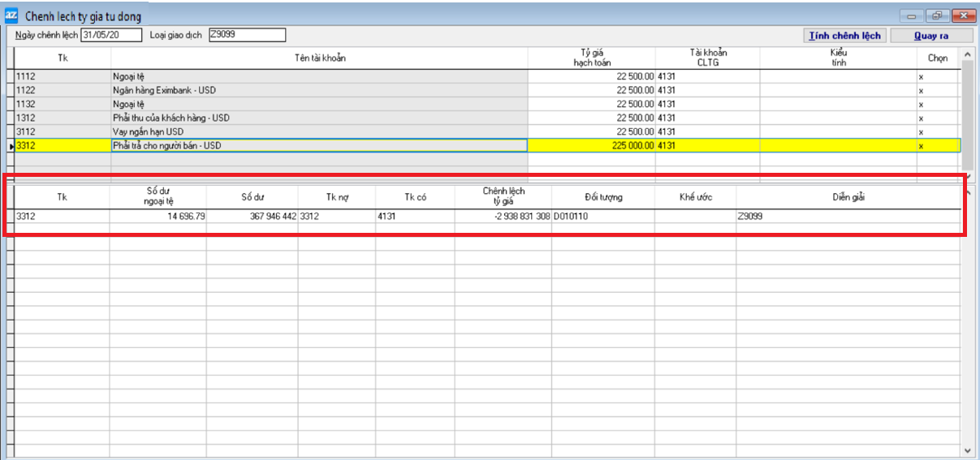Click the row pointer arrow beside 3312
The image size is (980, 460).
pos(11,146)
